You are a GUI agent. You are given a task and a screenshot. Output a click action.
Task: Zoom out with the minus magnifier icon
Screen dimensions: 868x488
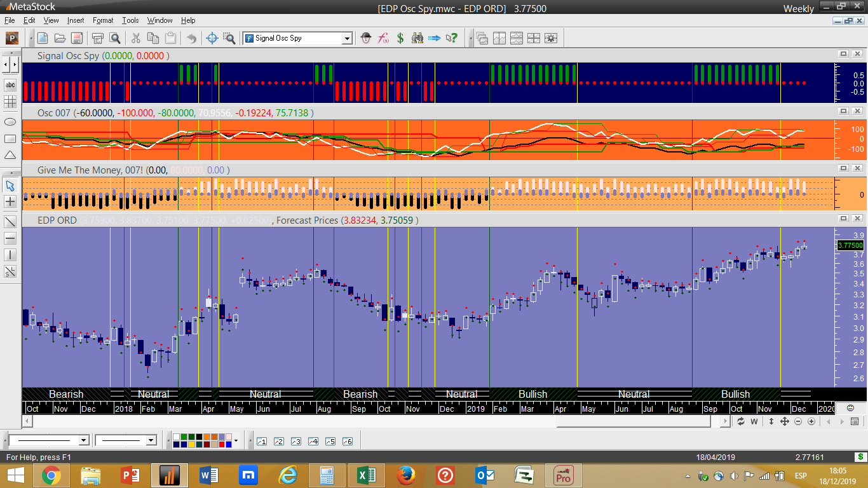pos(798,421)
